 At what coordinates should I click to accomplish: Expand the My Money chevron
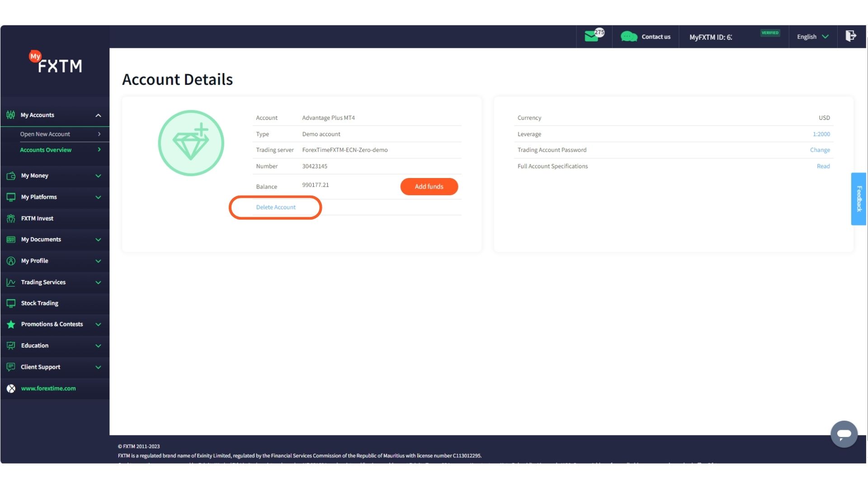pyautogui.click(x=98, y=176)
